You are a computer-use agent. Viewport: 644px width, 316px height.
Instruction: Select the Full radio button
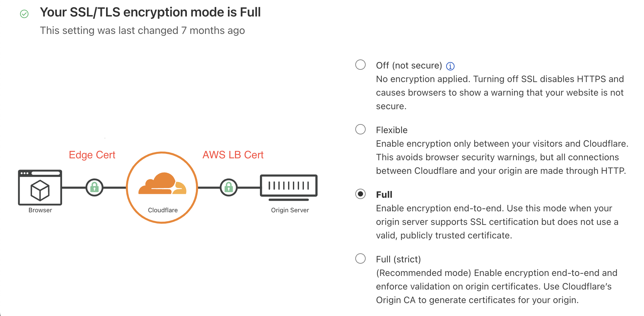pos(360,194)
